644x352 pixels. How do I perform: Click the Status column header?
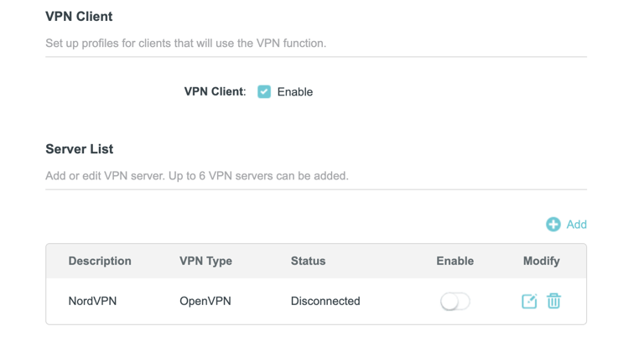coord(308,261)
